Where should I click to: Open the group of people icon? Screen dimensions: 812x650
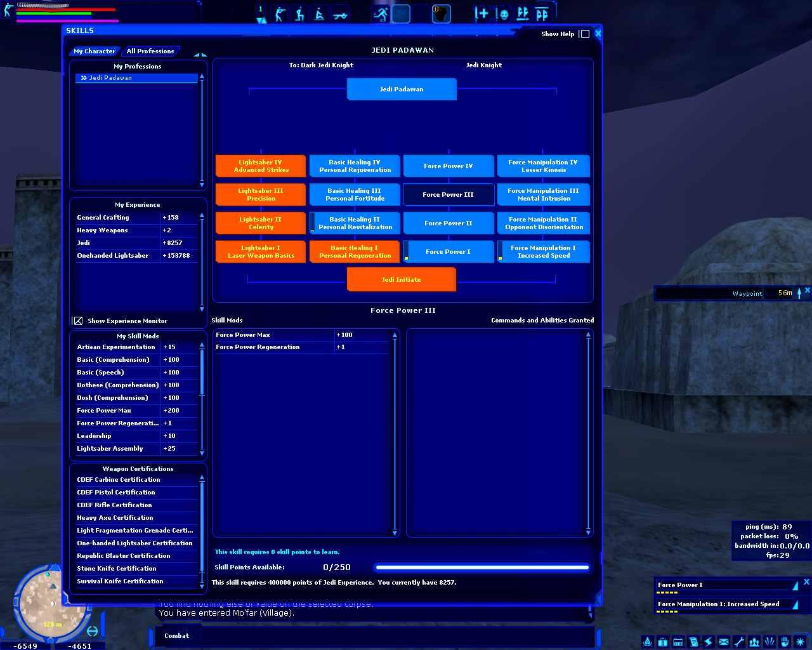point(754,642)
